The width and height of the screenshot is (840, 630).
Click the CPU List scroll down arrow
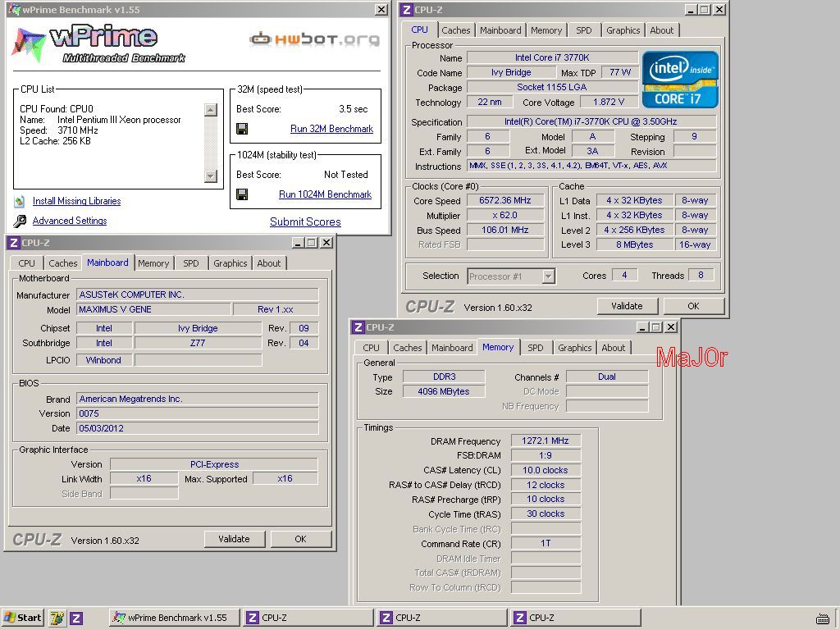pyautogui.click(x=211, y=176)
